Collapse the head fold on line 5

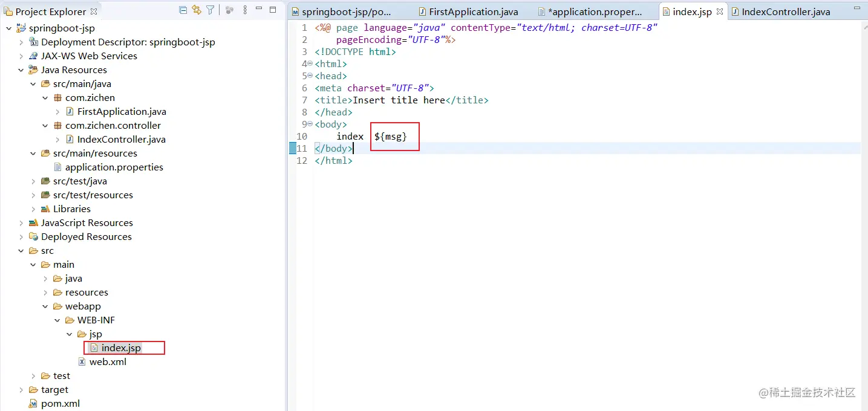(x=310, y=76)
